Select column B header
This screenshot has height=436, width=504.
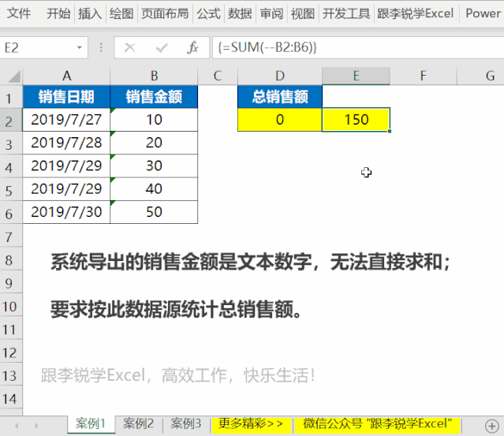(154, 76)
